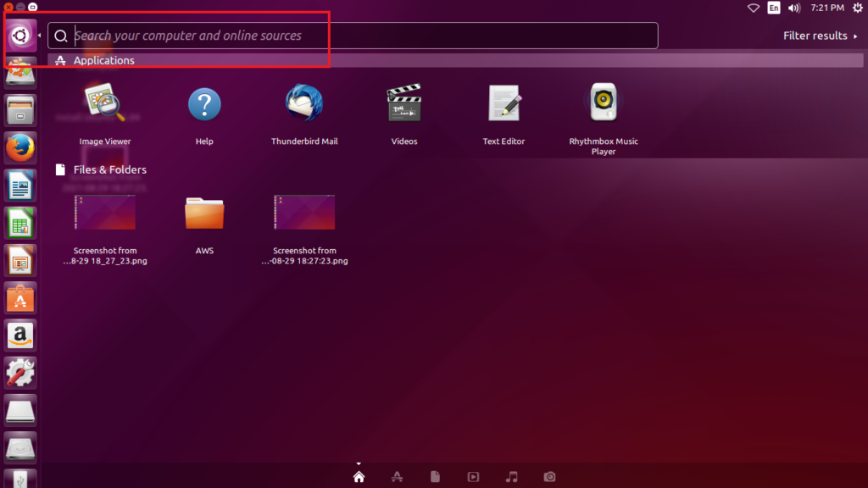Switch to the Music lens tab
Screen dimensions: 868x488
(x=511, y=477)
